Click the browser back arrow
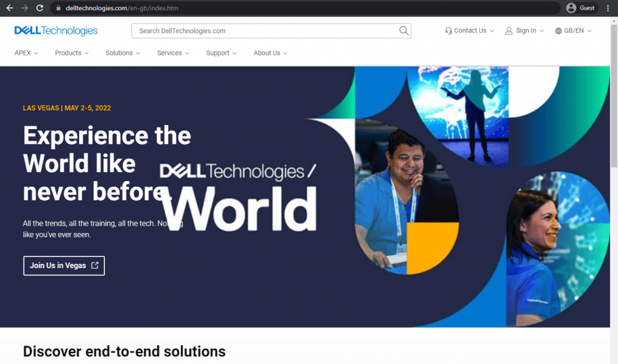The image size is (618, 364). click(x=10, y=8)
